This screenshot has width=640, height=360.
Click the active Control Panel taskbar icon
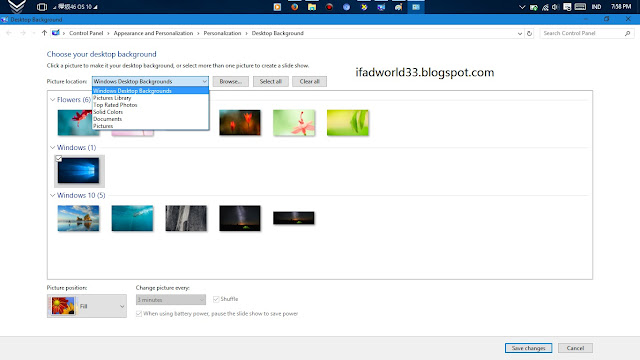pos(416,7)
